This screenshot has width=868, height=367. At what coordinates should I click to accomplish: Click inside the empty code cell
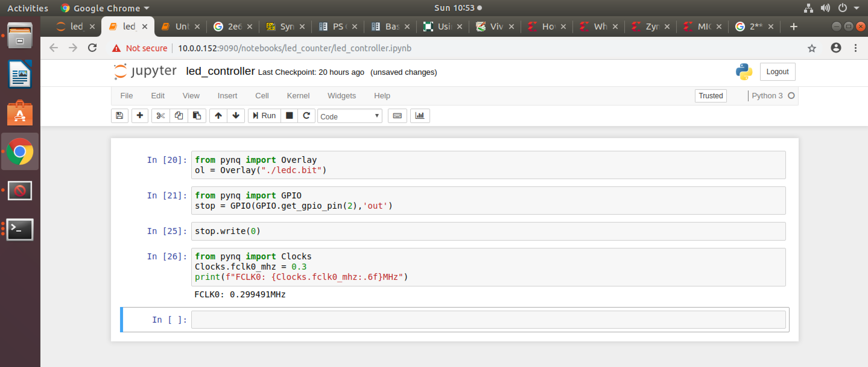tap(488, 319)
